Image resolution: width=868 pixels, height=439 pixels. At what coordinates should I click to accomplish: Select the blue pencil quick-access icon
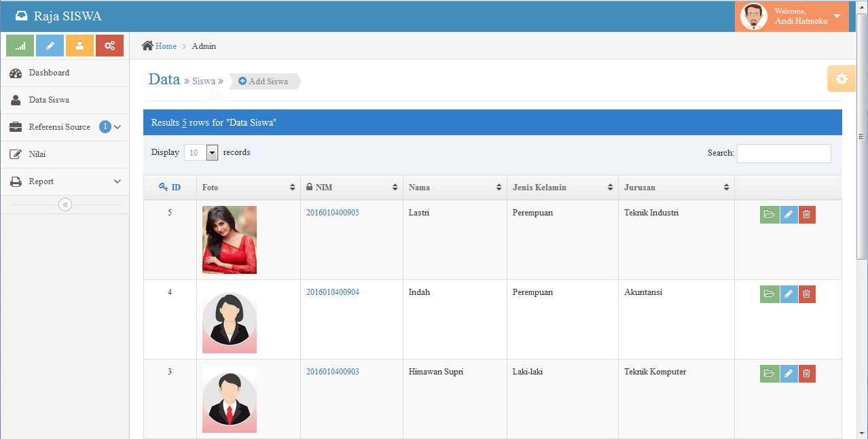[50, 45]
